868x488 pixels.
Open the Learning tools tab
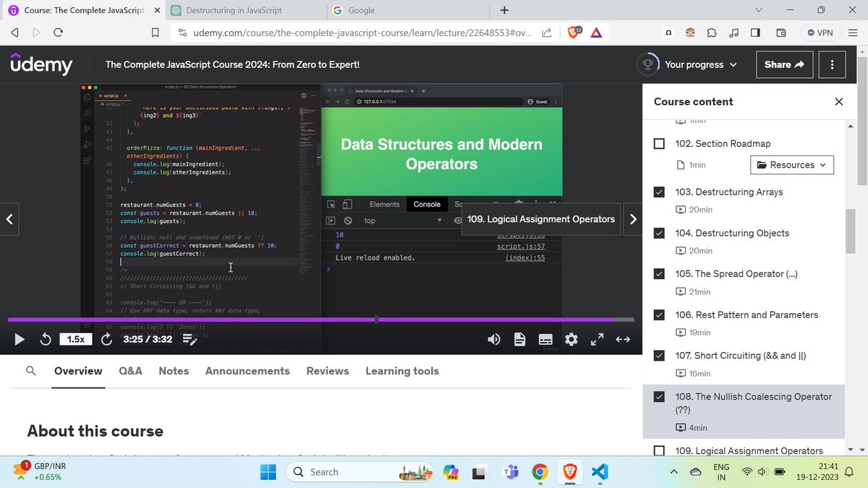tap(402, 371)
